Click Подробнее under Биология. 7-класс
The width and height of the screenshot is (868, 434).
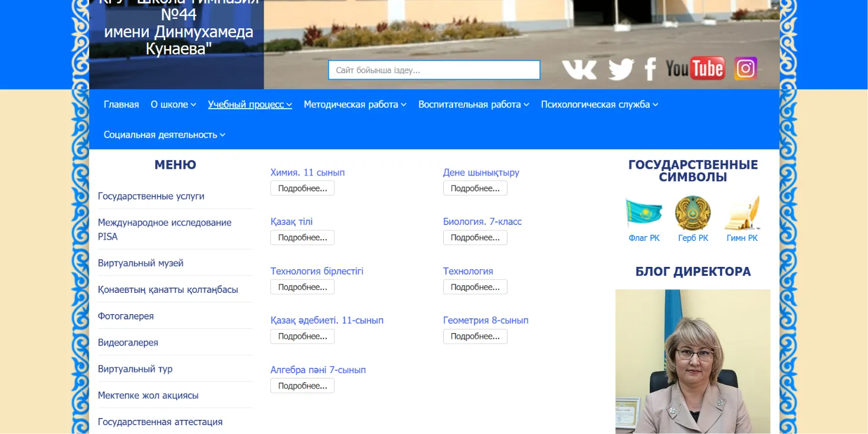[x=475, y=237]
